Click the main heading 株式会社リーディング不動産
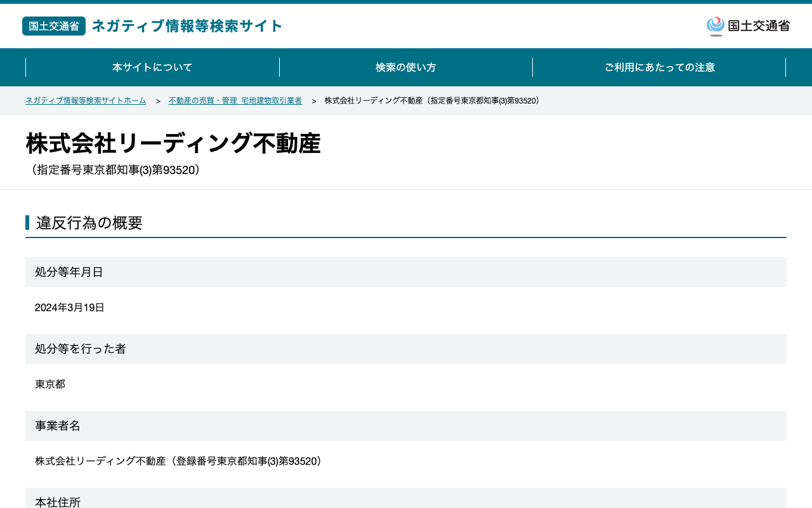 173,144
